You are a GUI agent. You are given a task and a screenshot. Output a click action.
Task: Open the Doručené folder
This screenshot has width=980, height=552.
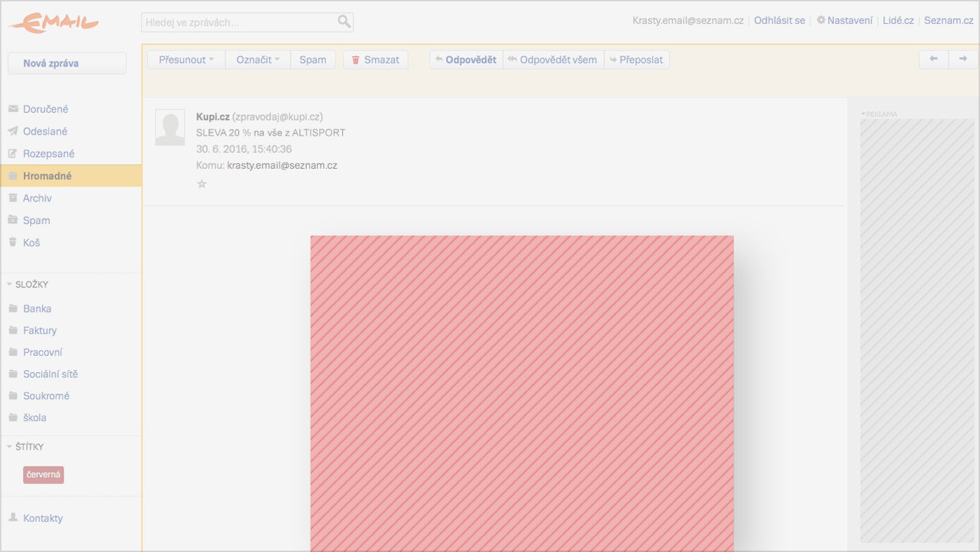[45, 109]
